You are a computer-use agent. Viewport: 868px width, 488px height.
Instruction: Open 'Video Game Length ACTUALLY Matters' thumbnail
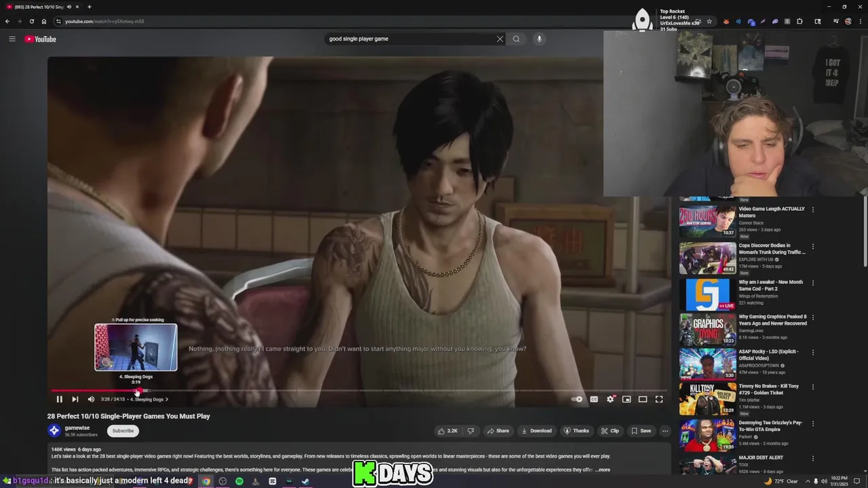click(x=707, y=222)
